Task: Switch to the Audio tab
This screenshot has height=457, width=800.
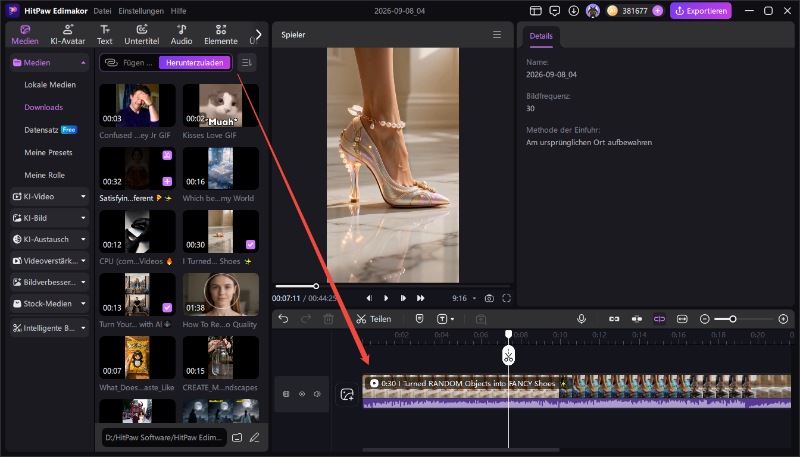Action: click(x=181, y=35)
